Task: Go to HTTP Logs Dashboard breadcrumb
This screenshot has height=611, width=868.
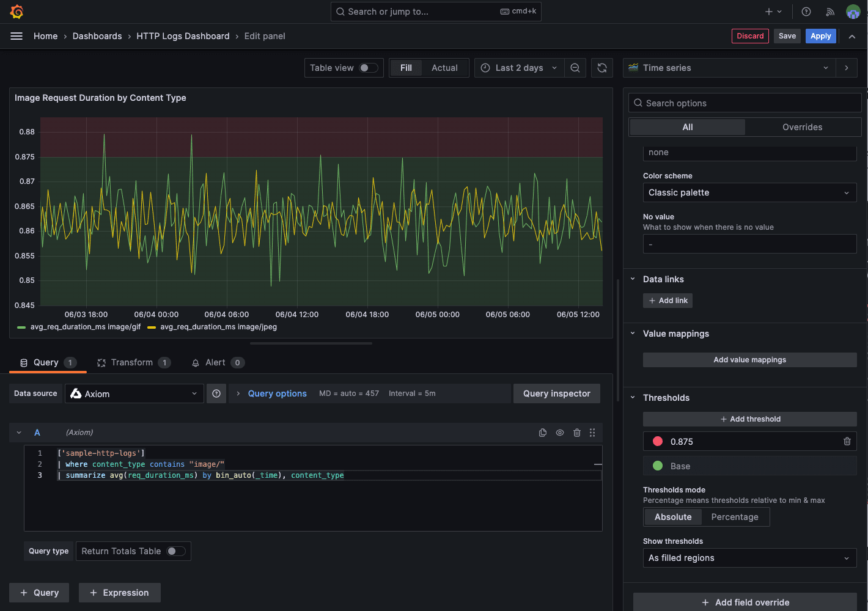Action: point(183,36)
